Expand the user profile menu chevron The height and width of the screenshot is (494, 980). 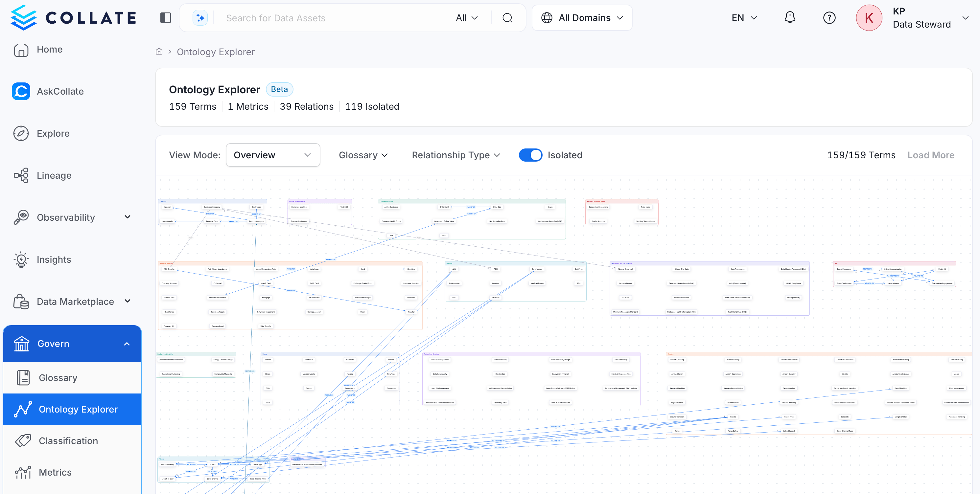coord(965,18)
